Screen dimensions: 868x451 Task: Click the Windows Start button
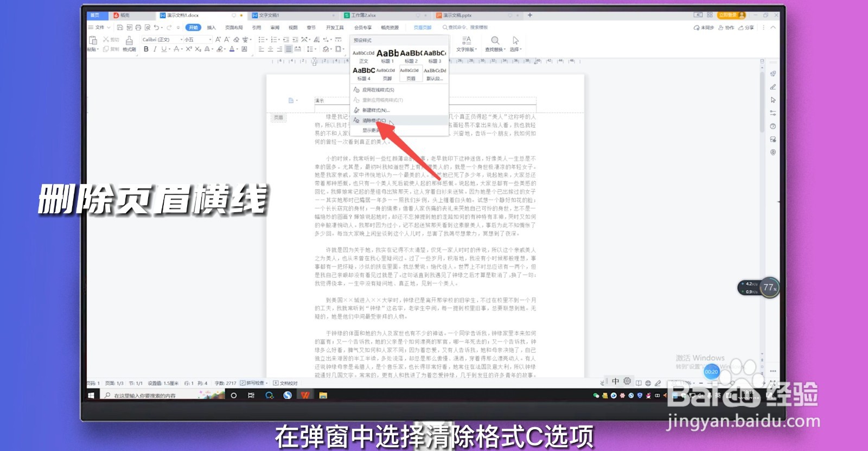91,396
